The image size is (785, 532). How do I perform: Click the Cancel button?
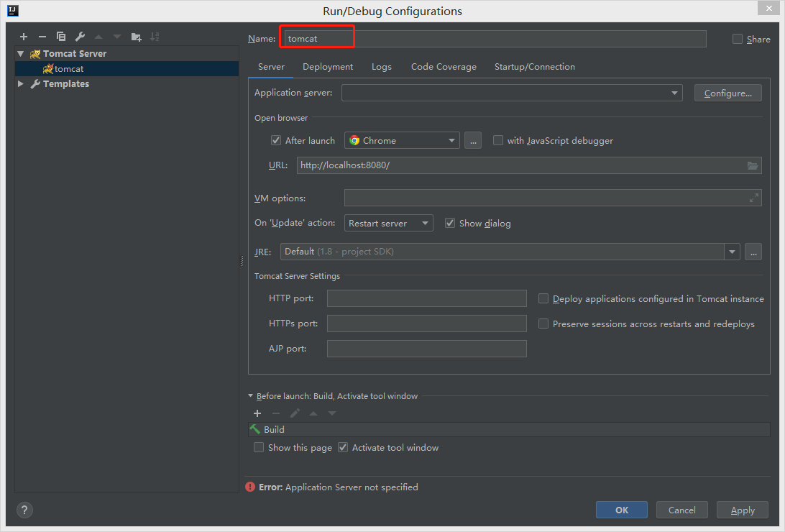tap(682, 510)
